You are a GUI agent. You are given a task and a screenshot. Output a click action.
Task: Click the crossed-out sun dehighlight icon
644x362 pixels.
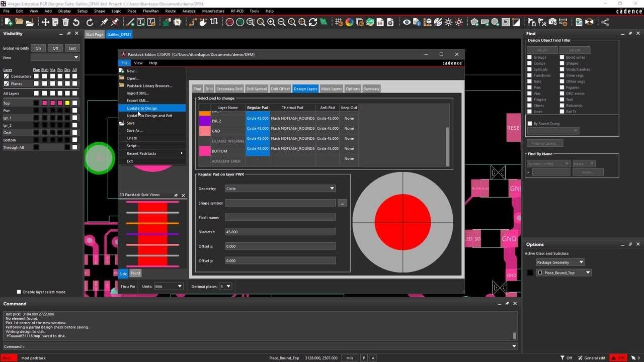[x=458, y=22]
